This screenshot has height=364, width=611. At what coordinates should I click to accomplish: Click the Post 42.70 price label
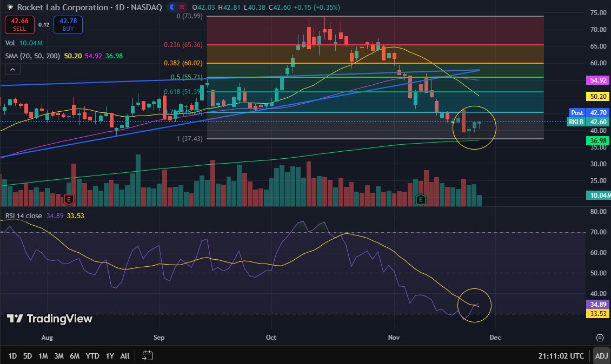[x=588, y=112]
